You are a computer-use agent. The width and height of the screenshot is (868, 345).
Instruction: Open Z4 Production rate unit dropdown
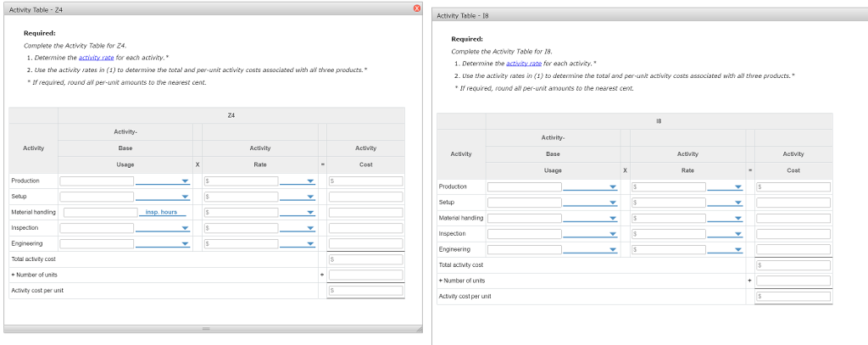(x=298, y=181)
